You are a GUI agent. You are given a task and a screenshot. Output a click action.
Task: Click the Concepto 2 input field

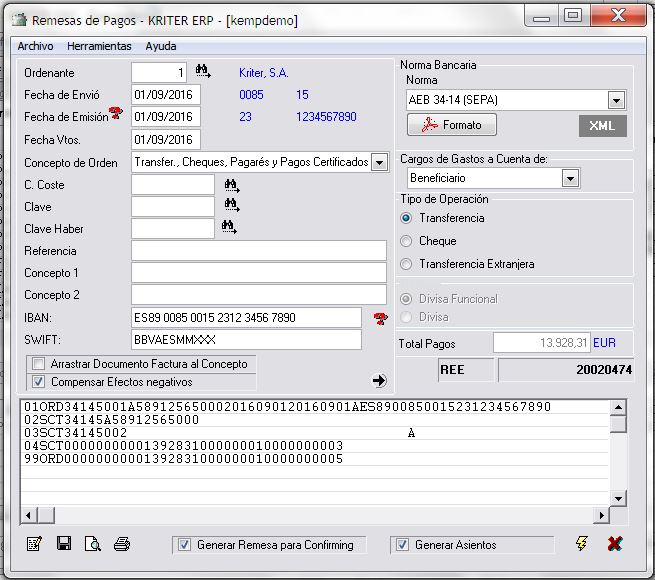click(x=259, y=295)
